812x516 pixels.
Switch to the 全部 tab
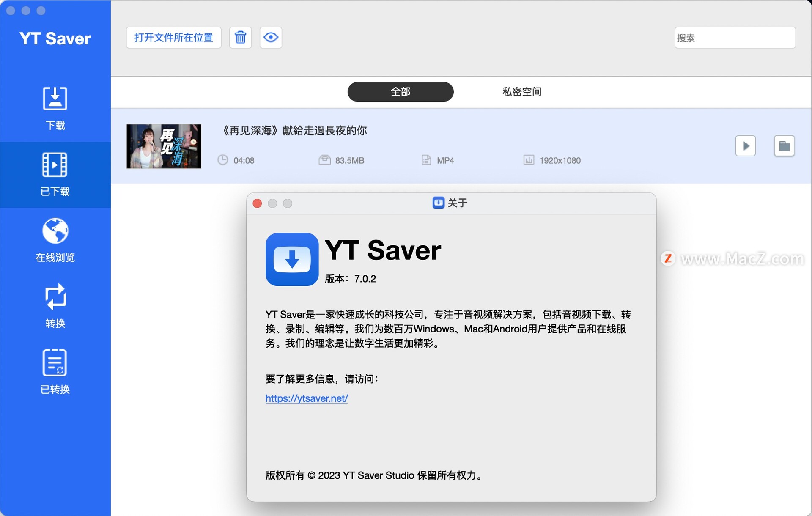coord(401,91)
